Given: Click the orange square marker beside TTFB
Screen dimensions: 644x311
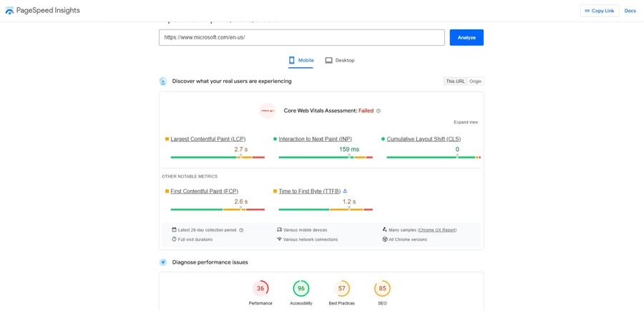Looking at the screenshot, I should (275, 191).
